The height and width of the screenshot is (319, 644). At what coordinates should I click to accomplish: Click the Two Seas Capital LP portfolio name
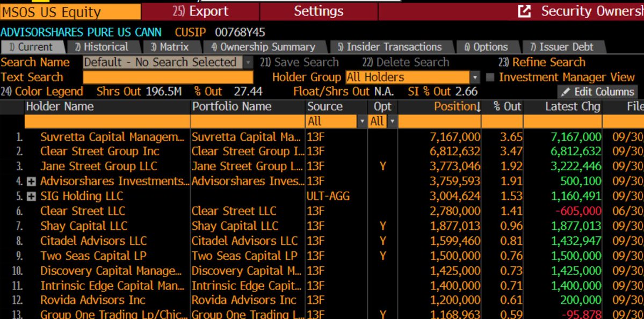tap(245, 256)
